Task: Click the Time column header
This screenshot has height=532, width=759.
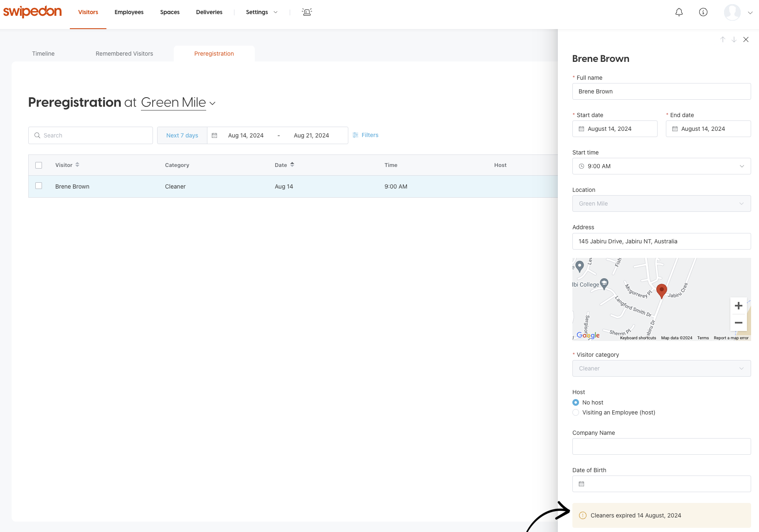Action: click(x=391, y=165)
